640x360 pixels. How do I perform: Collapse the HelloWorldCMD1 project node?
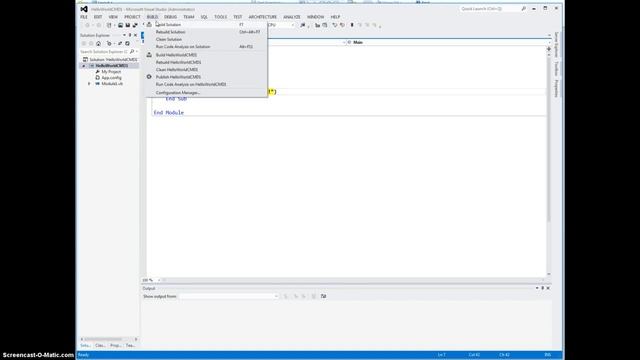[x=84, y=65]
